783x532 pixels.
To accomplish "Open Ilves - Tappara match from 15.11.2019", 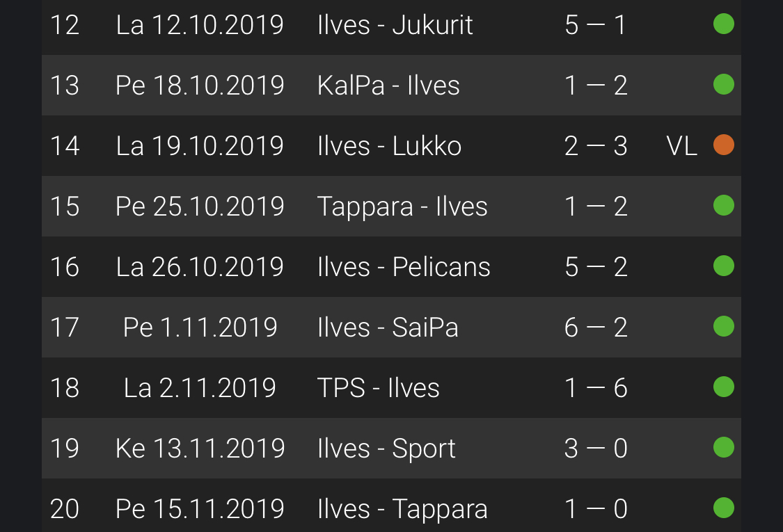I will (x=402, y=508).
